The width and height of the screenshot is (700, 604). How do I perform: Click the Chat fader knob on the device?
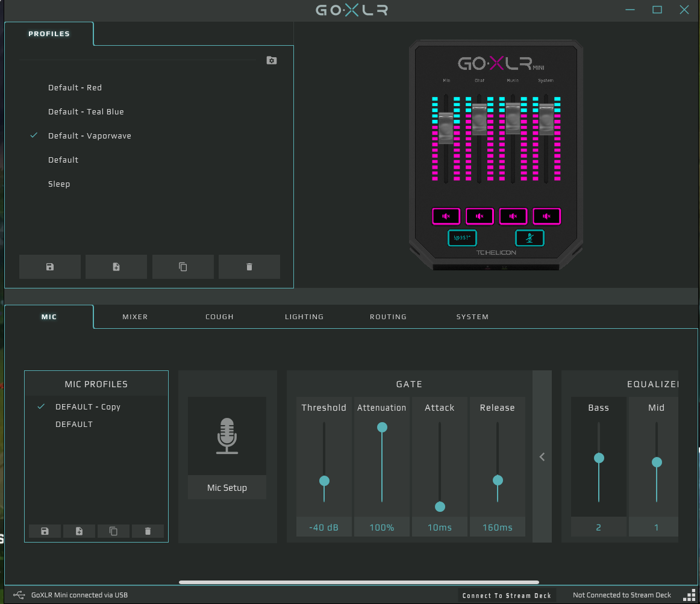click(480, 119)
